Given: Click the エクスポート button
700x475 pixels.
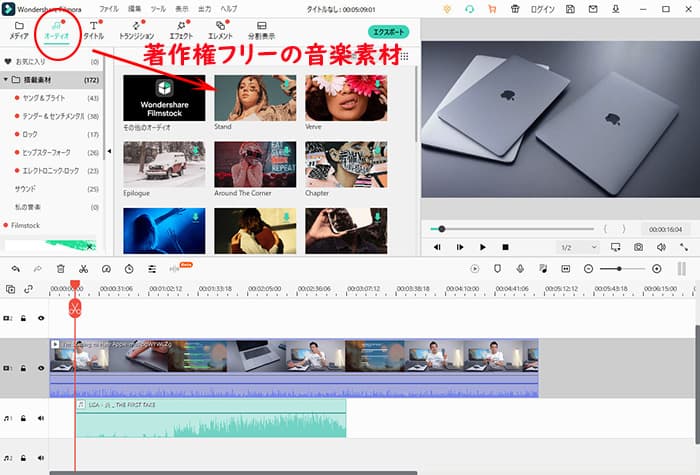Looking at the screenshot, I should (x=388, y=32).
